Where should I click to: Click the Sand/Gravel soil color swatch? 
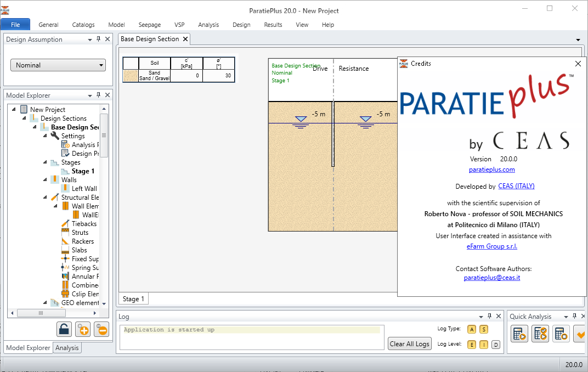tap(130, 74)
